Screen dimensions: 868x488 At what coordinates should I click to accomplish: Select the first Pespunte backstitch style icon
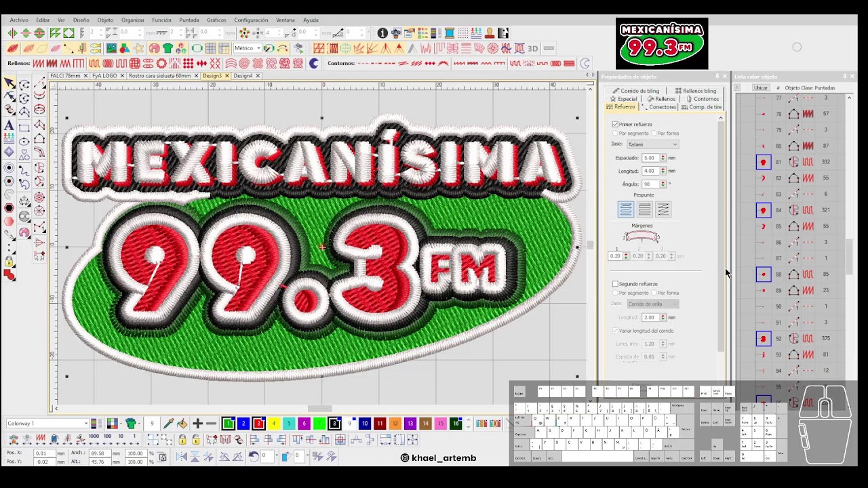[x=626, y=209]
